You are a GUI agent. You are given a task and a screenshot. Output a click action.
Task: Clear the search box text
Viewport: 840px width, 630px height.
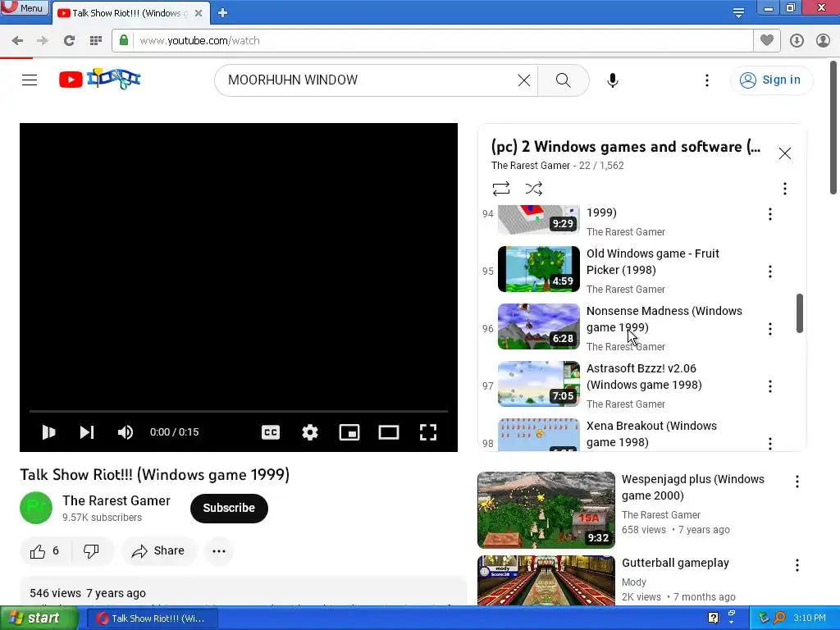tap(524, 80)
